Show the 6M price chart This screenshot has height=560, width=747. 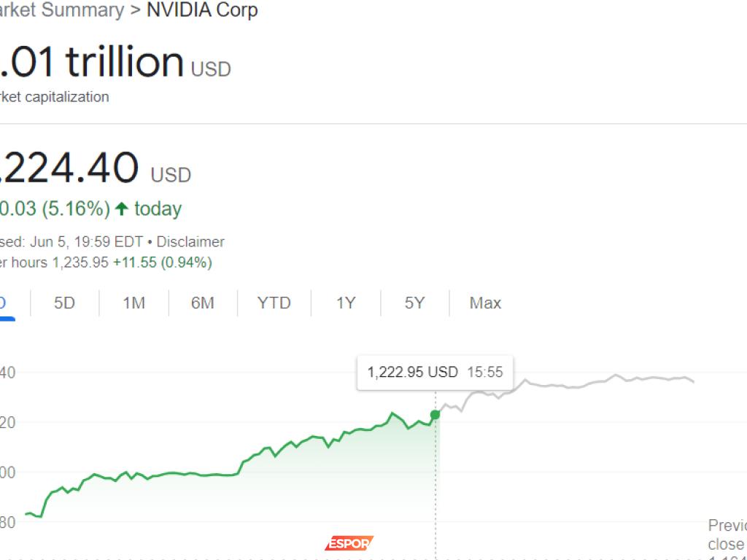203,303
